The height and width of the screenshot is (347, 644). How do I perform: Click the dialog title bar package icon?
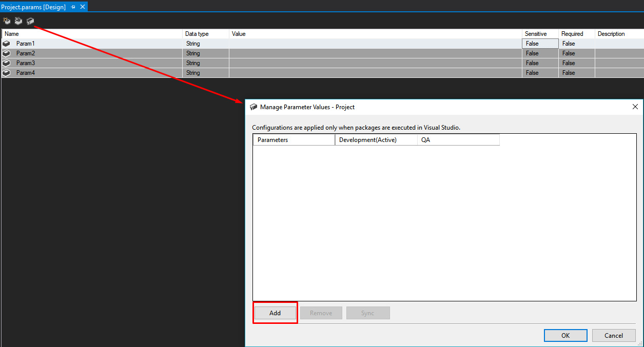click(x=253, y=107)
